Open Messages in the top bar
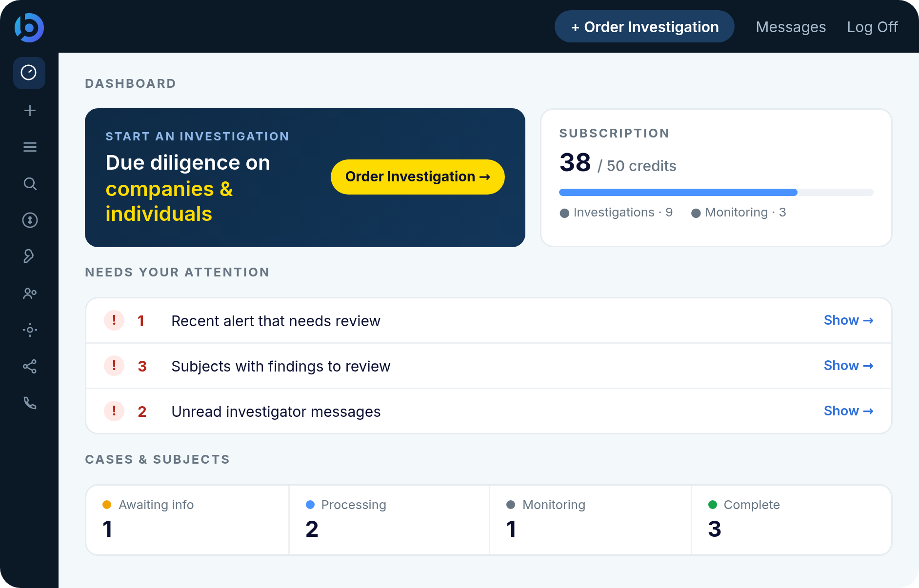 tap(791, 27)
